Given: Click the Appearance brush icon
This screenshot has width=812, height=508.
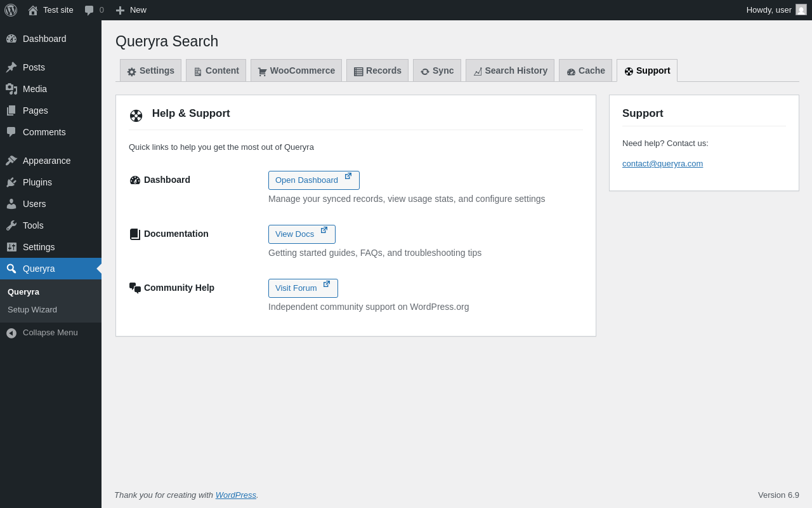Looking at the screenshot, I should (11, 161).
